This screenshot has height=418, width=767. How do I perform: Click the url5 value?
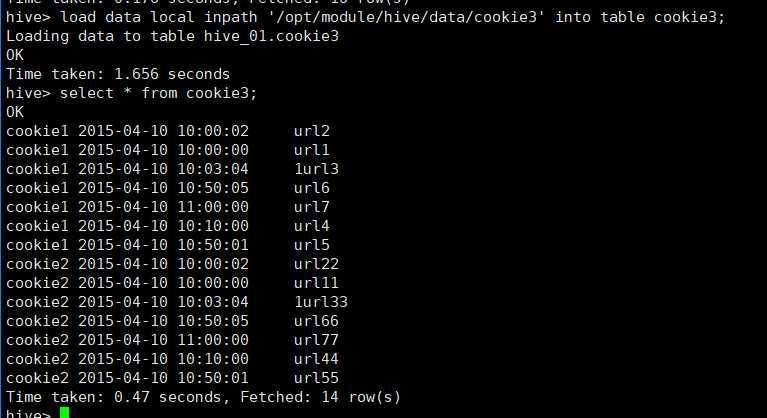click(312, 245)
